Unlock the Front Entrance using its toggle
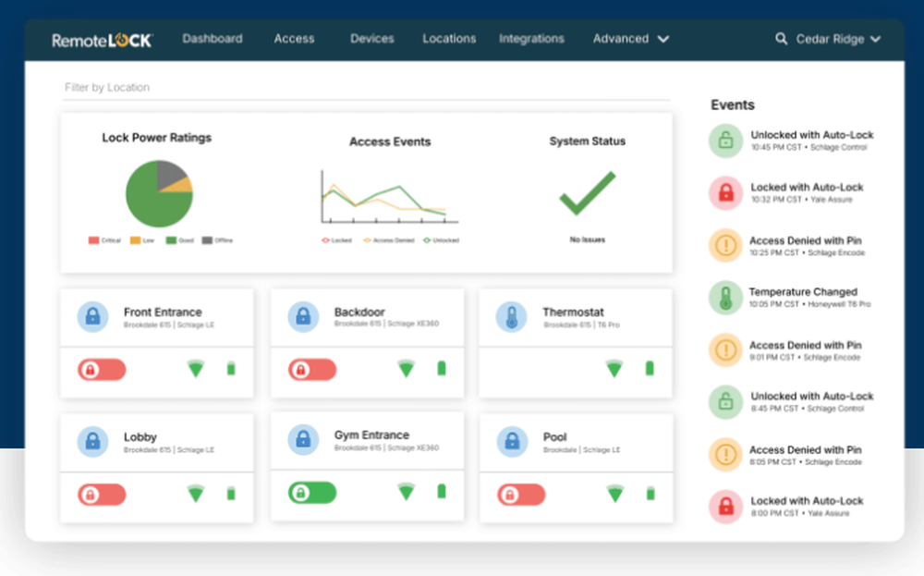924x576 pixels. 101,369
